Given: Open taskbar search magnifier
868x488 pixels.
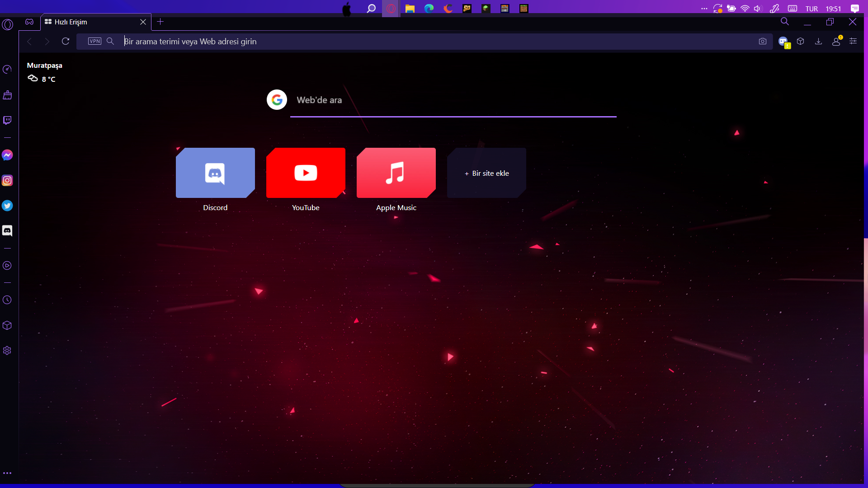Looking at the screenshot, I should (371, 9).
